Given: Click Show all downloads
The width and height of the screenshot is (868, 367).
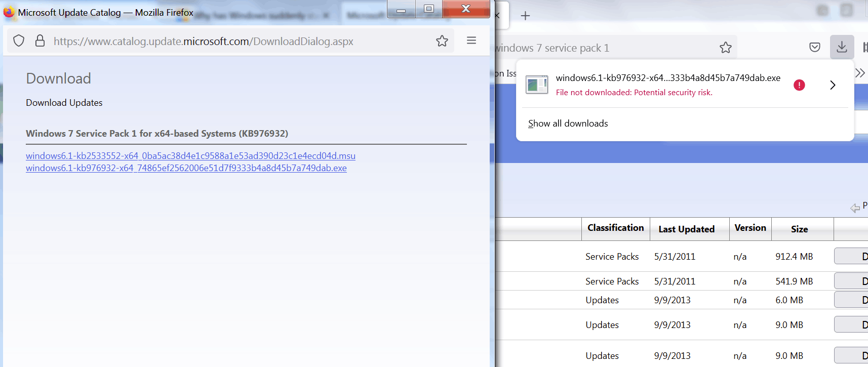Looking at the screenshot, I should point(568,124).
